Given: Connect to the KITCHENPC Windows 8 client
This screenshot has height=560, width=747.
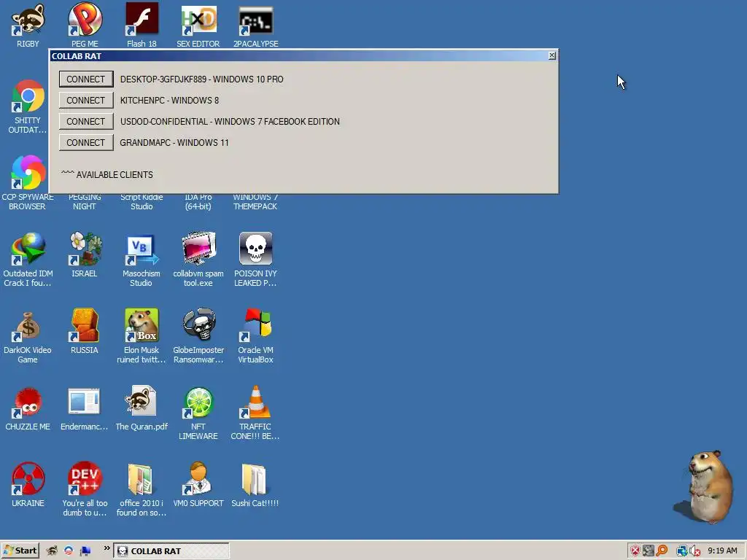Looking at the screenshot, I should 86,100.
